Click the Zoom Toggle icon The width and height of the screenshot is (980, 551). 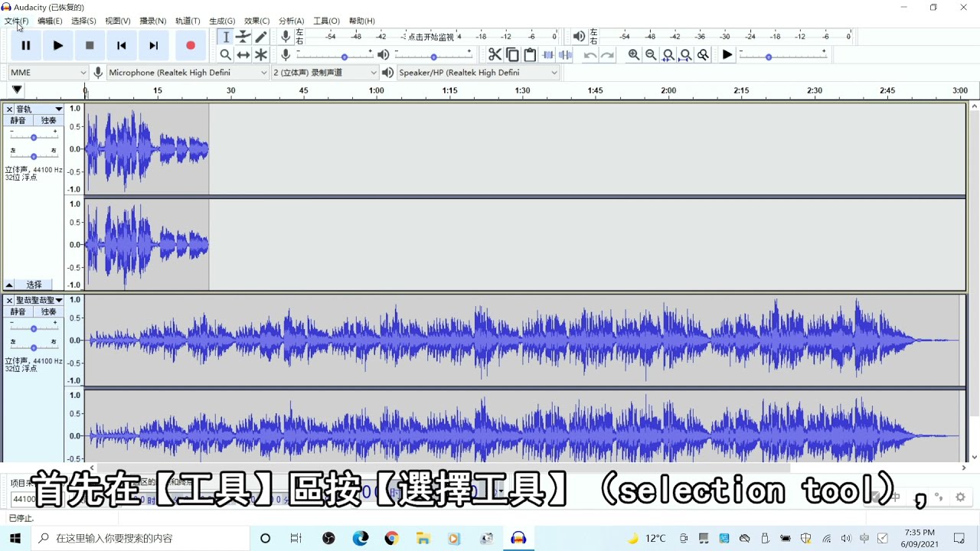pos(704,54)
